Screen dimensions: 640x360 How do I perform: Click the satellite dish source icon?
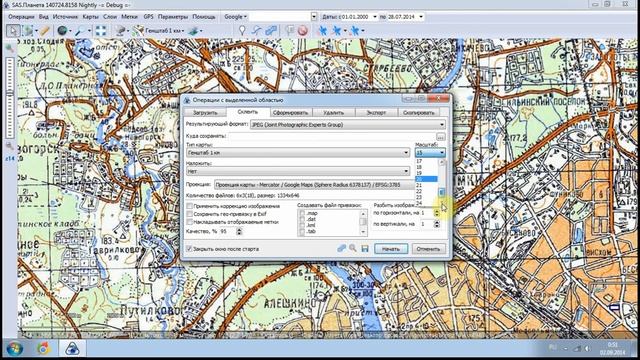[120, 31]
